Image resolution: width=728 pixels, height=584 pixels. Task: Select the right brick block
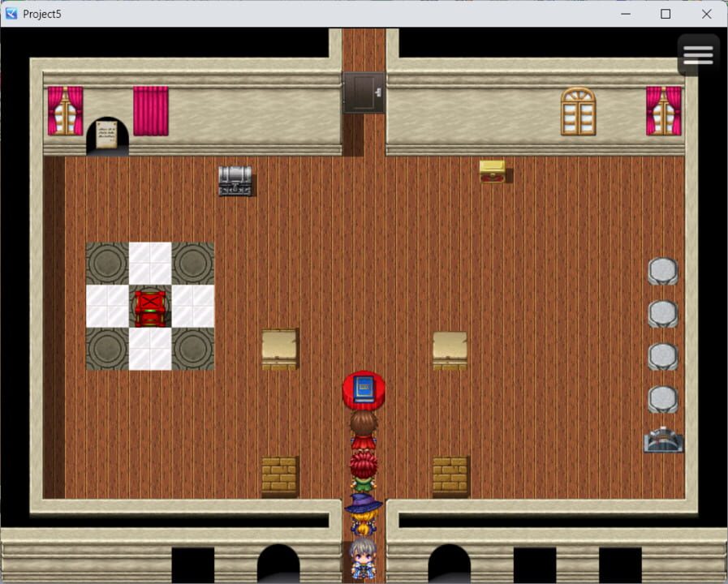click(450, 475)
